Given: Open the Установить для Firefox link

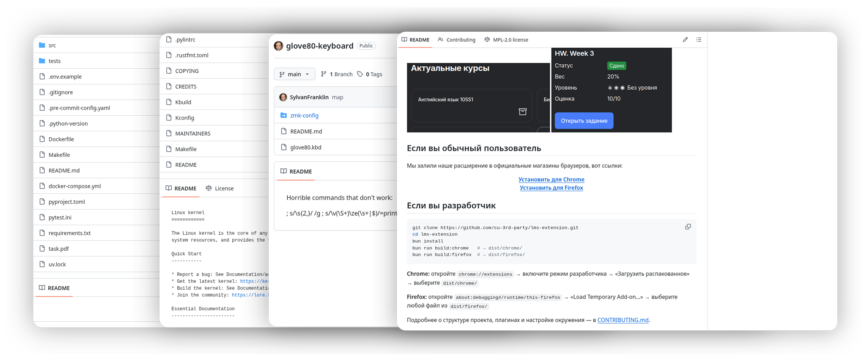Looking at the screenshot, I should tap(551, 188).
